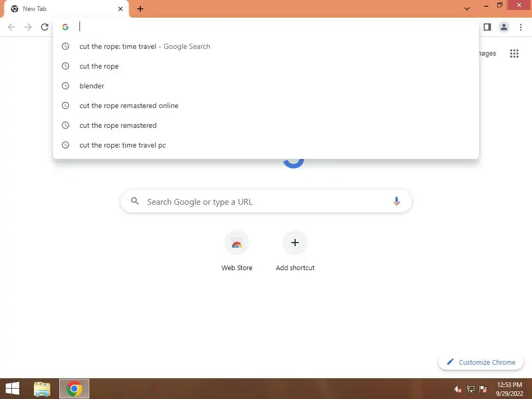Click the Web Store label text

237,268
